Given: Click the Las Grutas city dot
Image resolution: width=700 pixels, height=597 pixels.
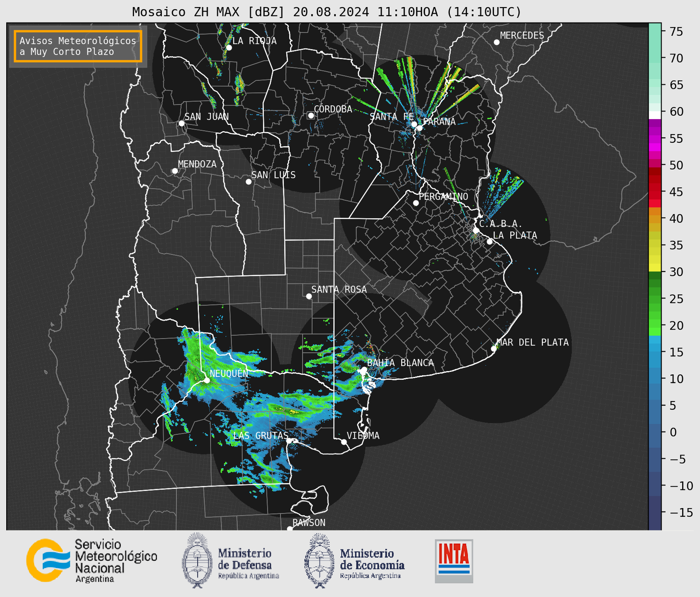Looking at the screenshot, I should pyautogui.click(x=289, y=441).
